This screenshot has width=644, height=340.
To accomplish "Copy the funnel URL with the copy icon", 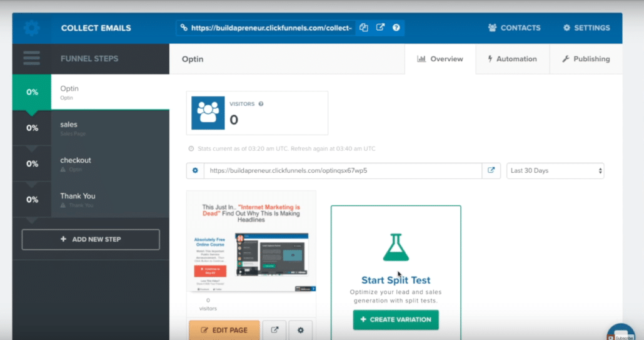I will click(363, 28).
